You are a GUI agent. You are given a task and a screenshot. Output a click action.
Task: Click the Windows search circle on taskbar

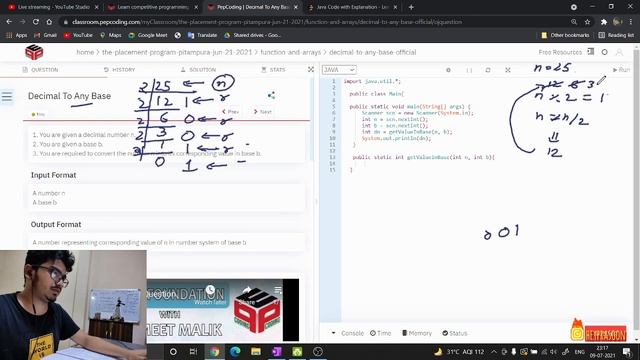(173, 351)
